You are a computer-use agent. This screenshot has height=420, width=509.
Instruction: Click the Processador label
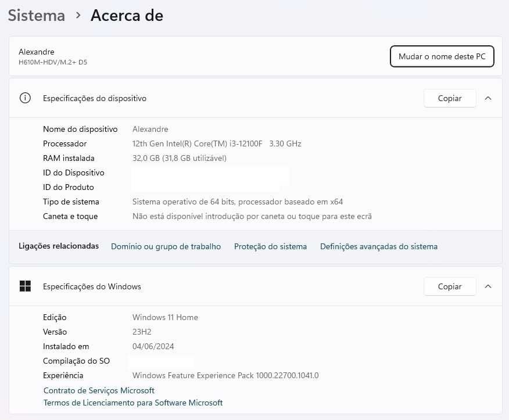pos(65,144)
